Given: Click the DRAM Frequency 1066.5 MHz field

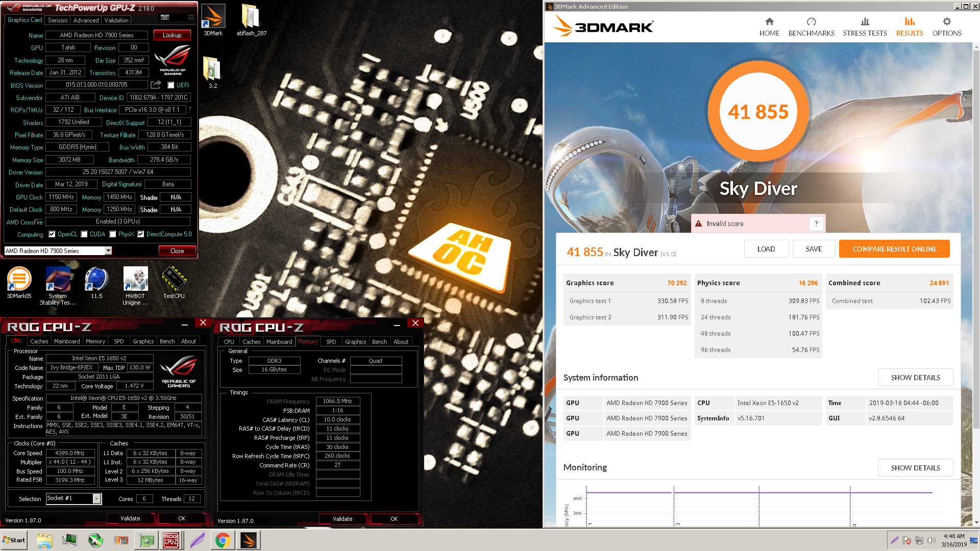Looking at the screenshot, I should [x=337, y=401].
